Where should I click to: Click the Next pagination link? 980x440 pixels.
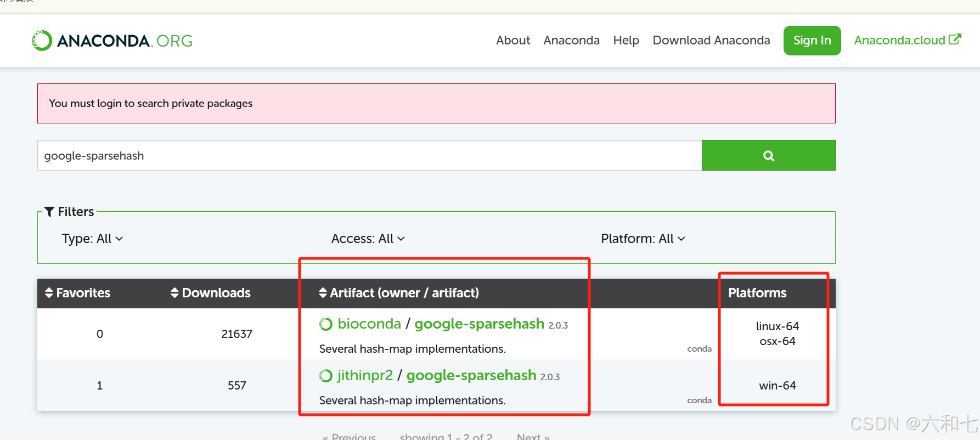[533, 437]
